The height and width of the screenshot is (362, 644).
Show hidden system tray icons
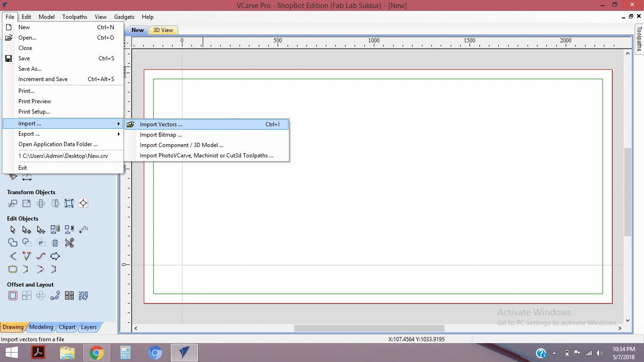coord(554,353)
